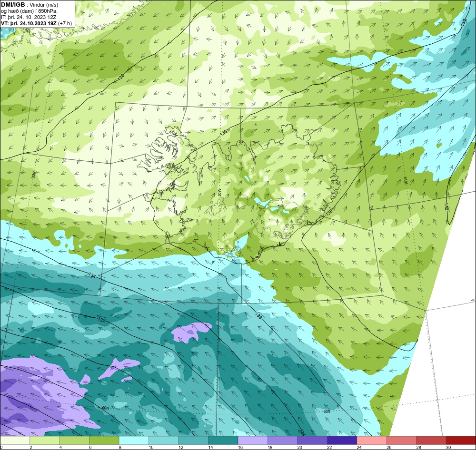Click the 'DMI/IGB : Vindur (m/s)' title text
Screen dimensions: 476x450
(30, 5)
